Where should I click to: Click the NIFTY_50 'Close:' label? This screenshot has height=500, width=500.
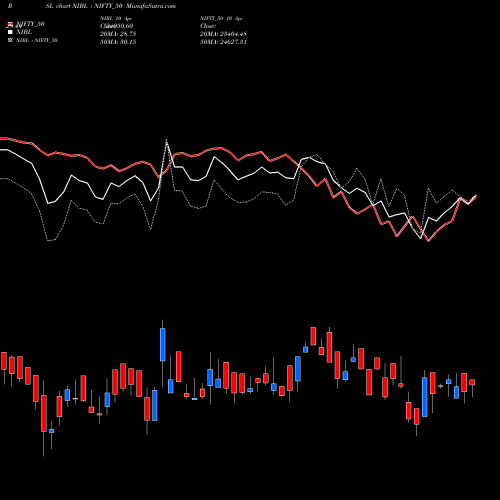pos(208,26)
